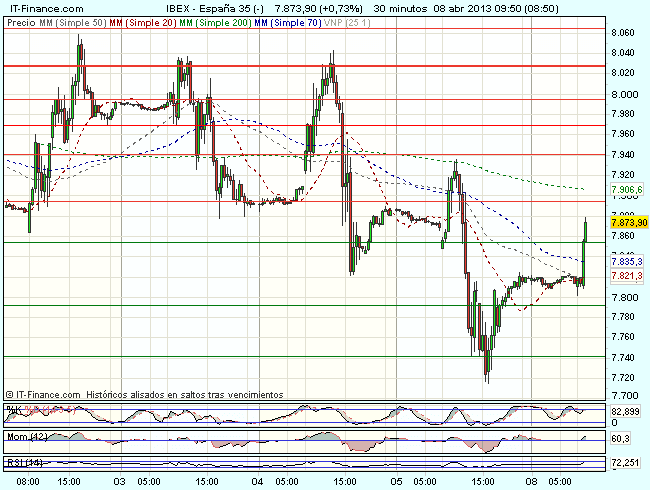The height and width of the screenshot is (490, 650).
Task: Click the 72,251 RSI value box
Action: [x=625, y=463]
